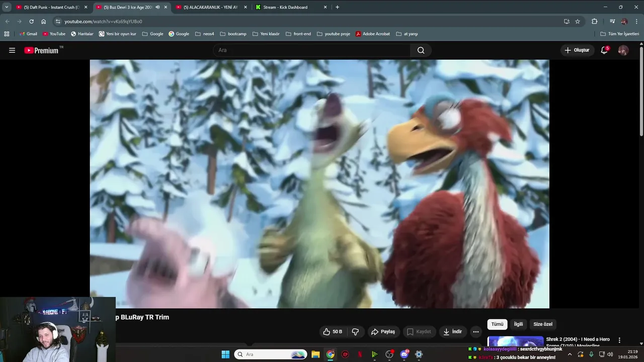644x362 pixels.
Task: Click the İndir download button
Action: click(452, 332)
